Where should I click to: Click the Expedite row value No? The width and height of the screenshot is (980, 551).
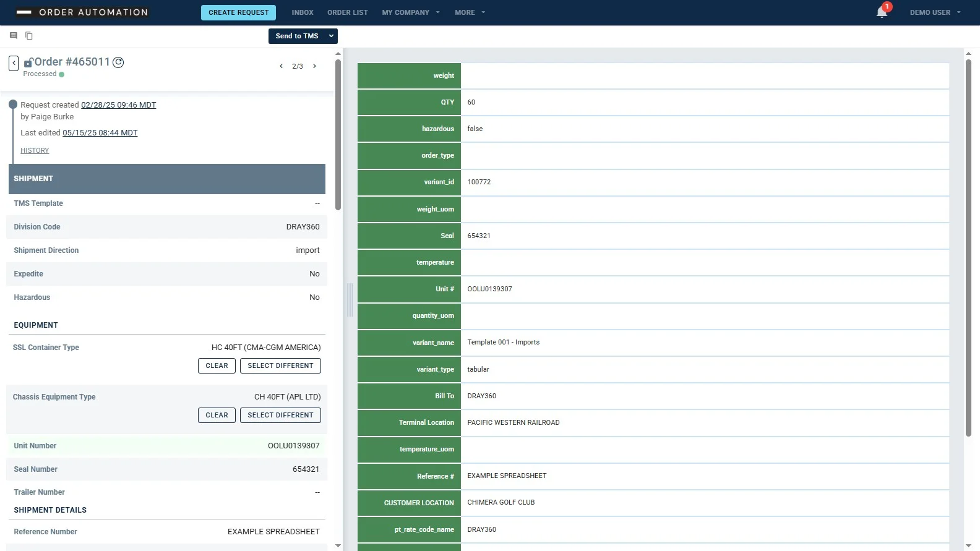point(315,274)
